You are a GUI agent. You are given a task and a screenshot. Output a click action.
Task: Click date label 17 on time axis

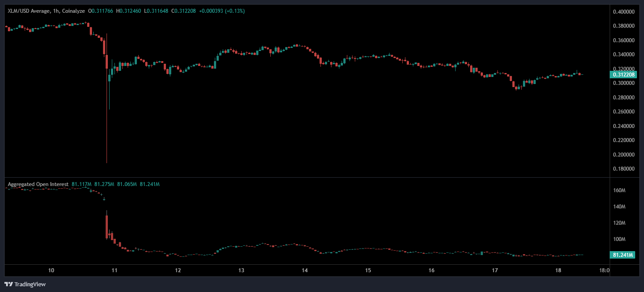click(495, 270)
